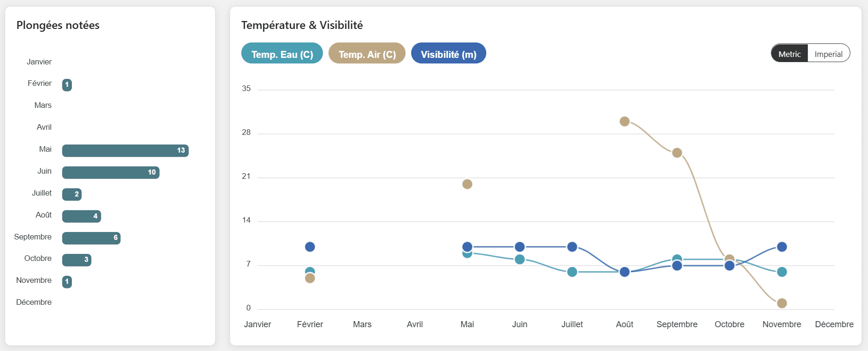The width and height of the screenshot is (868, 351).
Task: Click the Octobre bar with 3 dives
Action: coord(77,260)
